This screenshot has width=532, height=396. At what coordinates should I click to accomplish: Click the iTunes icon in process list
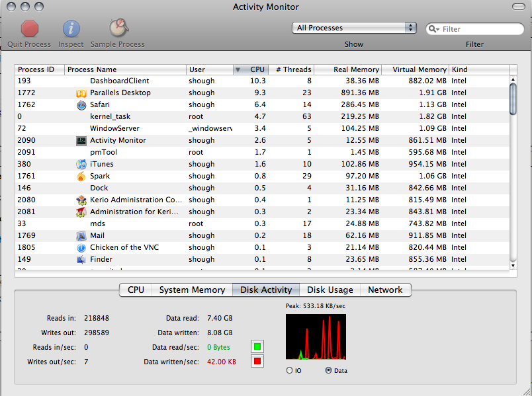tap(81, 165)
